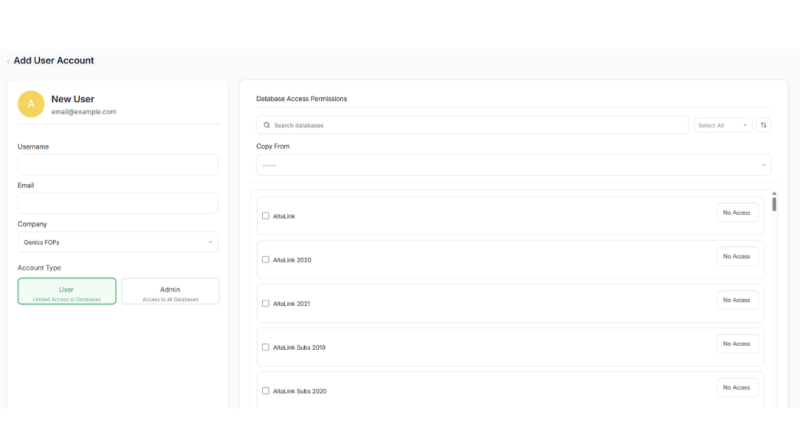The width and height of the screenshot is (800, 441).
Task: Tick the AltaLink checkbox
Action: tap(265, 216)
